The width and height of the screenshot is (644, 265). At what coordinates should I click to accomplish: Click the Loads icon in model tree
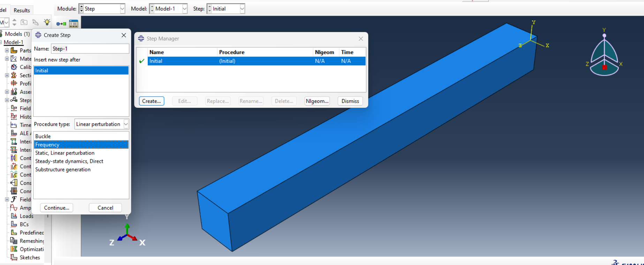(x=14, y=216)
